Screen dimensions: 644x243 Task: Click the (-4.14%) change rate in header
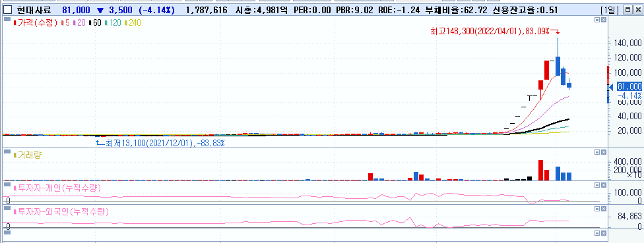[x=156, y=10]
